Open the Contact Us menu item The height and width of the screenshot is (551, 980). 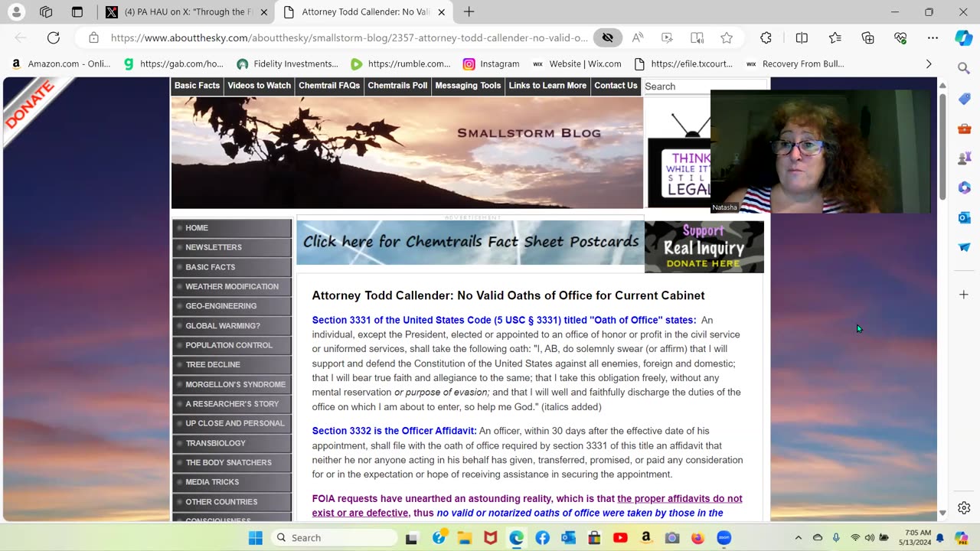(x=616, y=86)
